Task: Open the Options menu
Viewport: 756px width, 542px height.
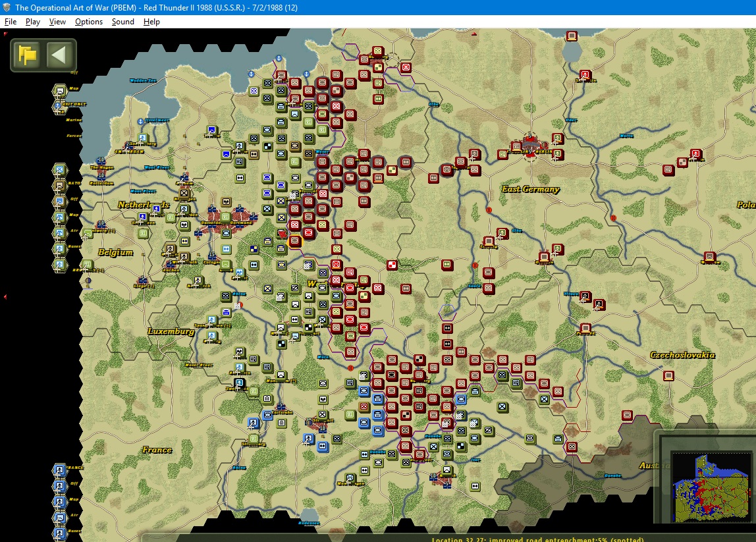Action: point(89,22)
